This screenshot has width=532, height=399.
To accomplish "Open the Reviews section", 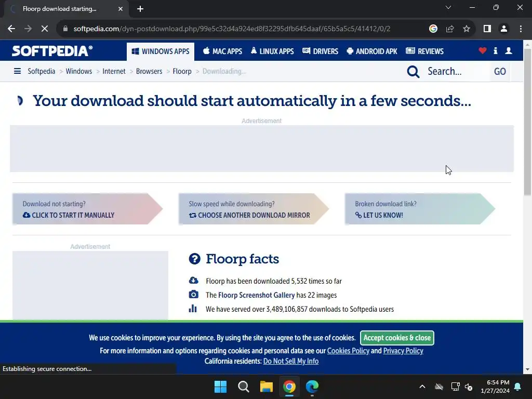I will (x=425, y=51).
